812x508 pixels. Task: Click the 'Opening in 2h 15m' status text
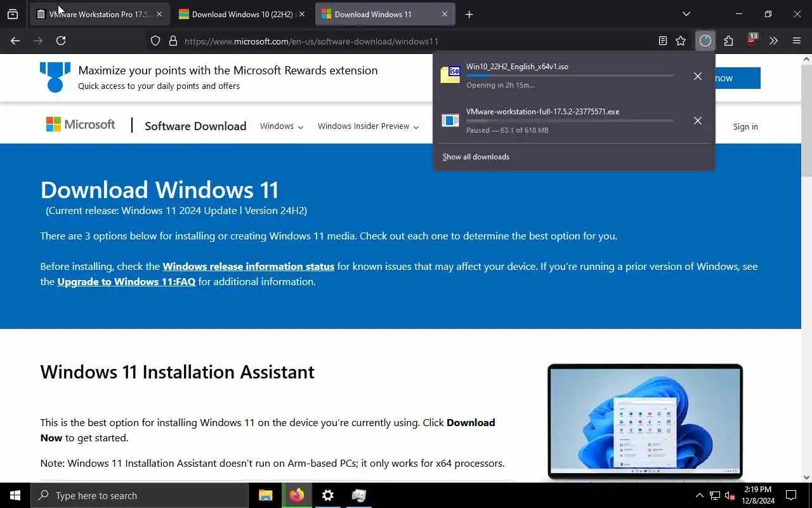click(500, 85)
